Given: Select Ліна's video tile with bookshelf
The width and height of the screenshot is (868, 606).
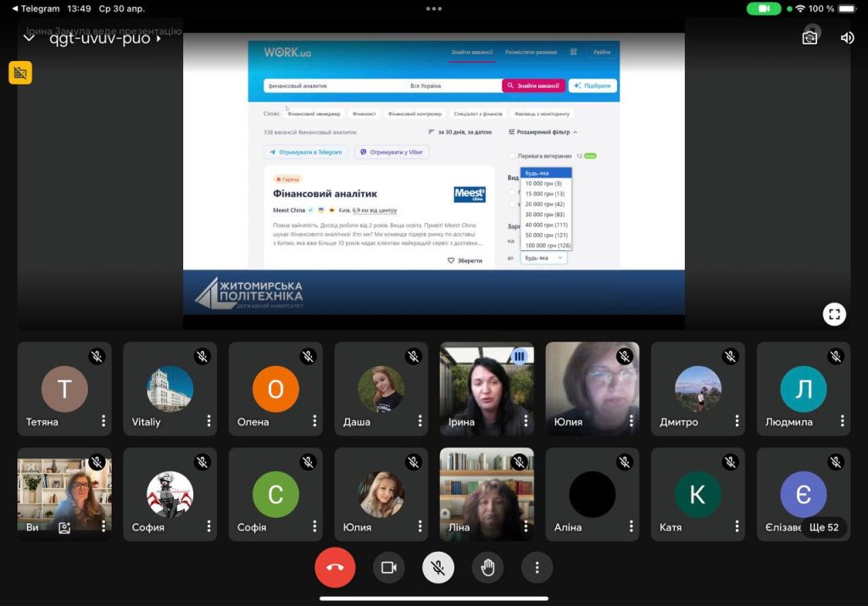Looking at the screenshot, I should 487,494.
